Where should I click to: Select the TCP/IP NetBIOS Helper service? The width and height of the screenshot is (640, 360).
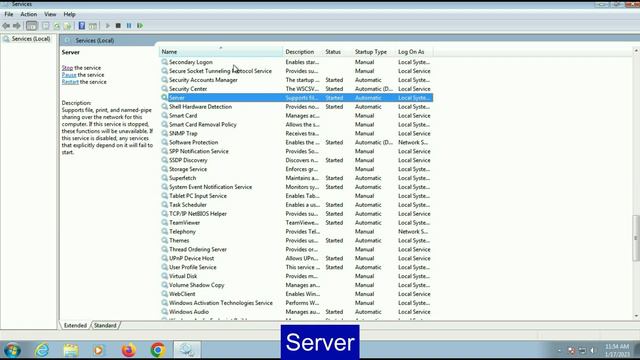pos(296,214)
